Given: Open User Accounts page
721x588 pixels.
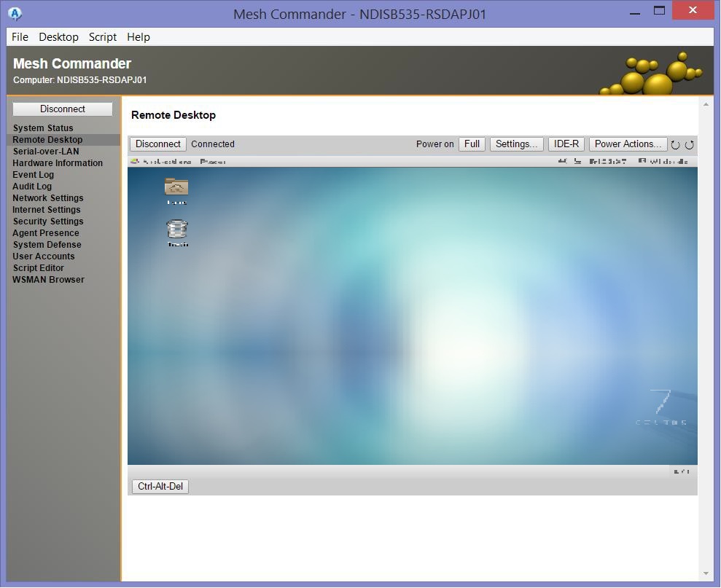Looking at the screenshot, I should point(43,256).
